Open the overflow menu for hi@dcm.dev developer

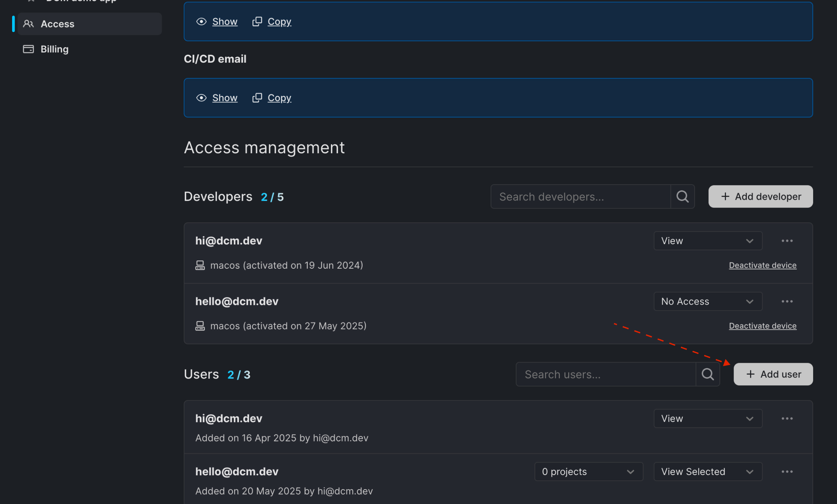point(787,241)
